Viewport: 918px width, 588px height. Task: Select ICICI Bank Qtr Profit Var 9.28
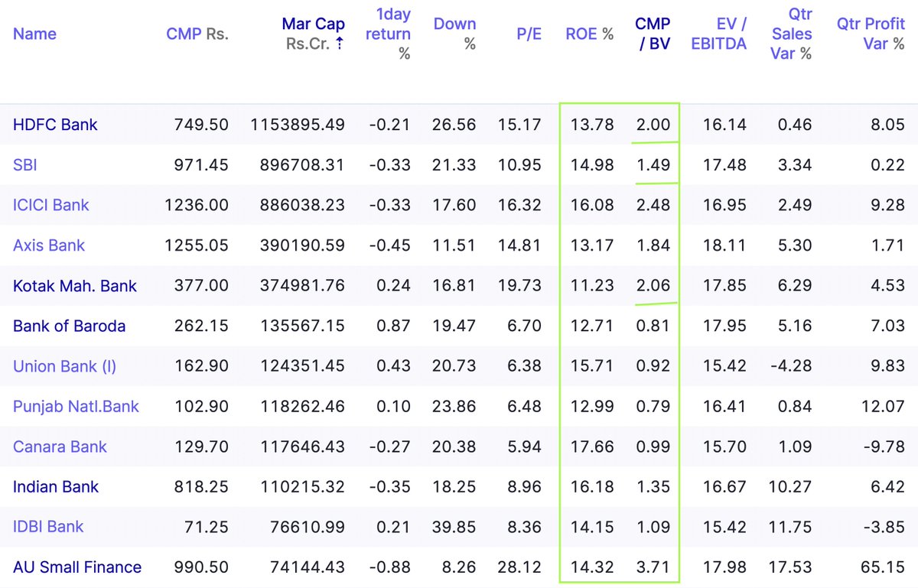(889, 205)
